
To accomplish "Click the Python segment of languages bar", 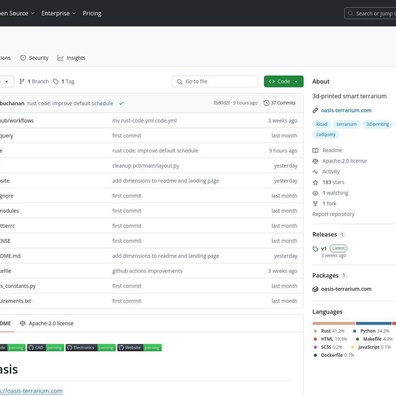I will click(374, 323).
